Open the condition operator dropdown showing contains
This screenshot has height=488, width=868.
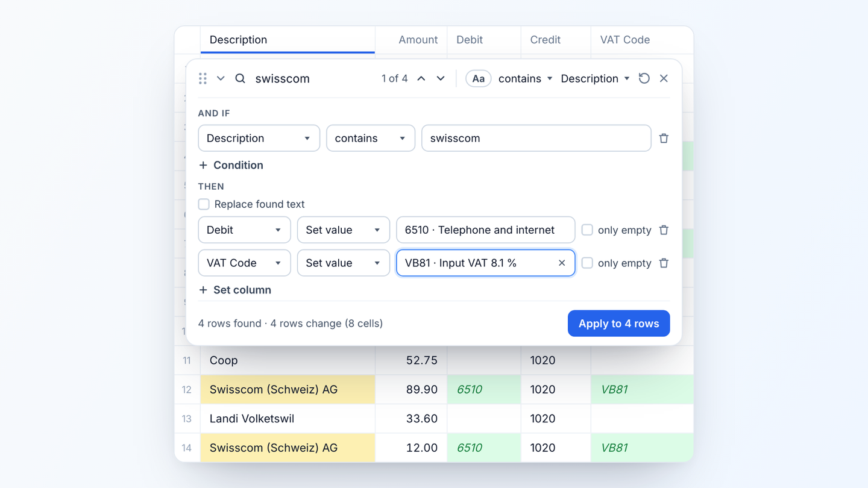coord(371,138)
